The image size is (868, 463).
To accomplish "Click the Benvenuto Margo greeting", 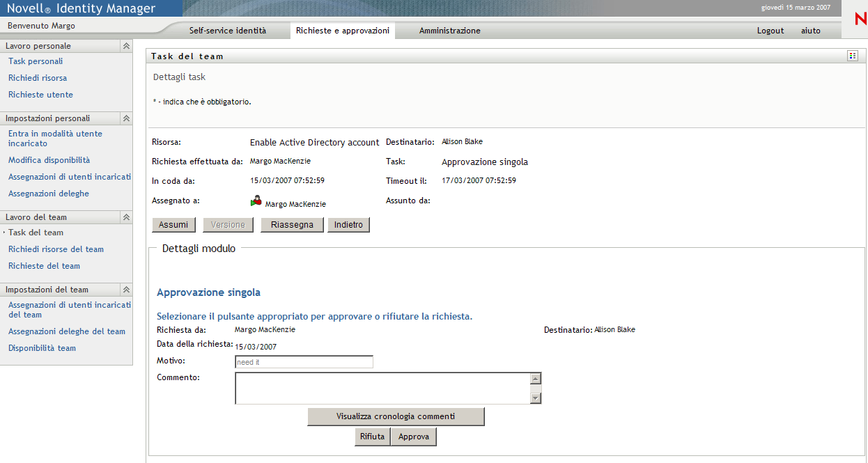I will (x=41, y=26).
